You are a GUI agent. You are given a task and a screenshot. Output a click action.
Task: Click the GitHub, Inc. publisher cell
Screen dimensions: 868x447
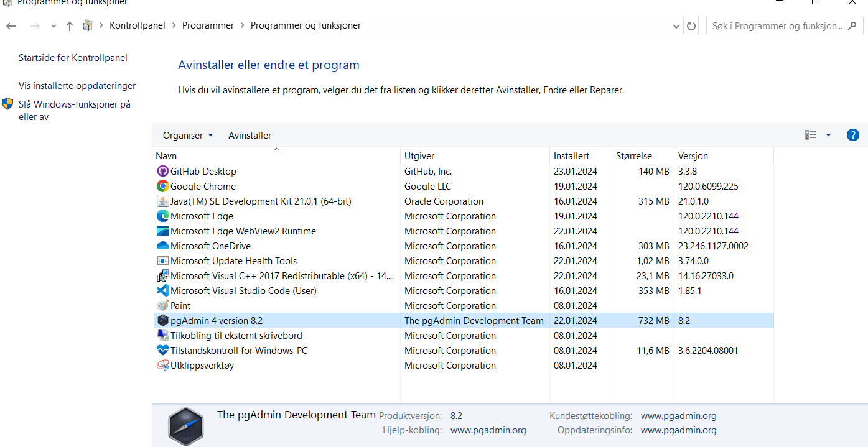(428, 171)
